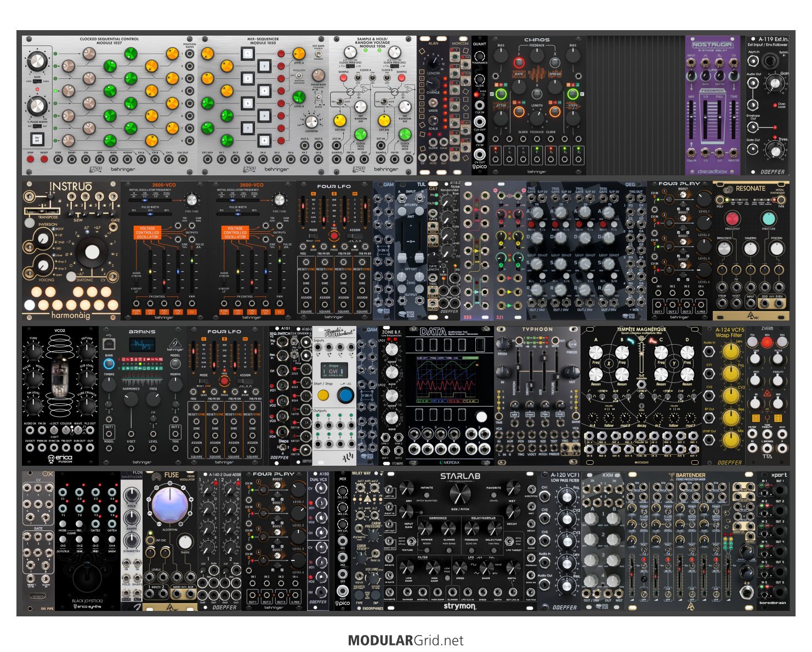The width and height of the screenshot is (812, 652).
Task: Select the boredbrain xport module
Action: click(773, 541)
